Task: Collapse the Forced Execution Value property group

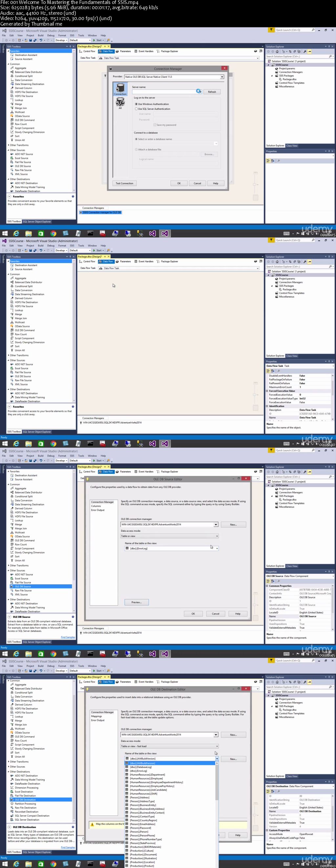Action: (x=267, y=391)
